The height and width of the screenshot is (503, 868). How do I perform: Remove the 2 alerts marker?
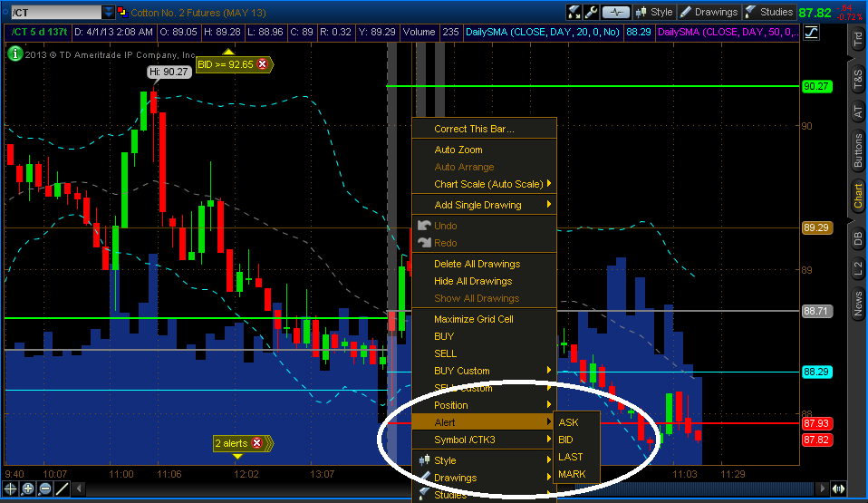coord(256,443)
